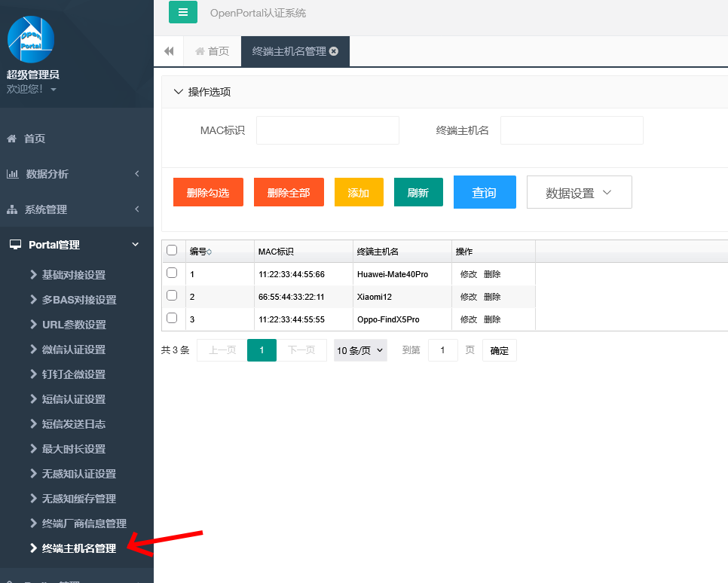Click the 超级管理员 user name
728x583 pixels.
[33, 75]
